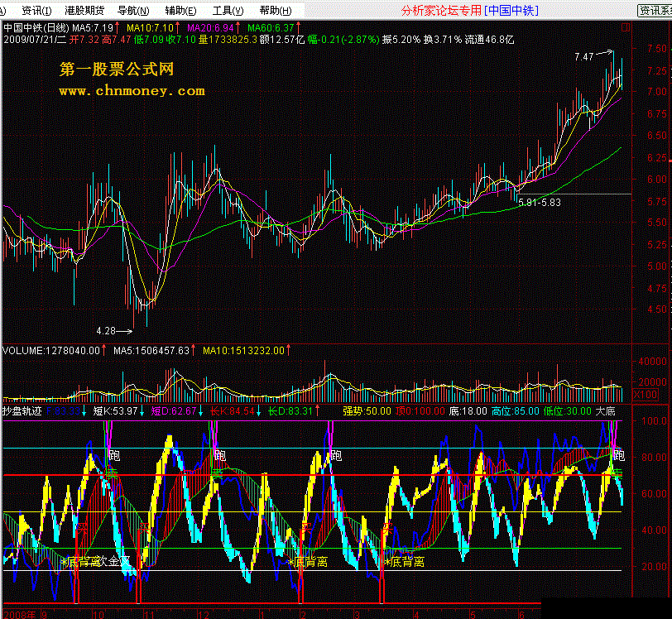Open the 工具(V) menu
Screen dimensions: 672x619
click(228, 10)
